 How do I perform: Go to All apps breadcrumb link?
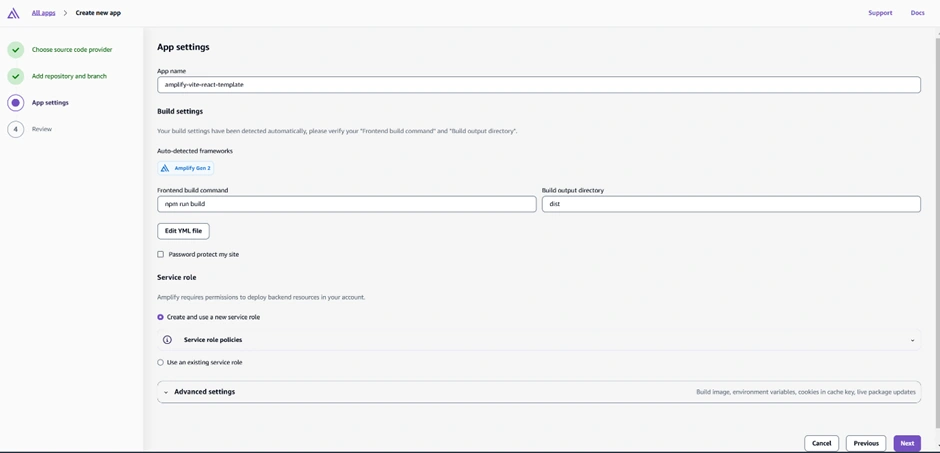pyautogui.click(x=43, y=13)
